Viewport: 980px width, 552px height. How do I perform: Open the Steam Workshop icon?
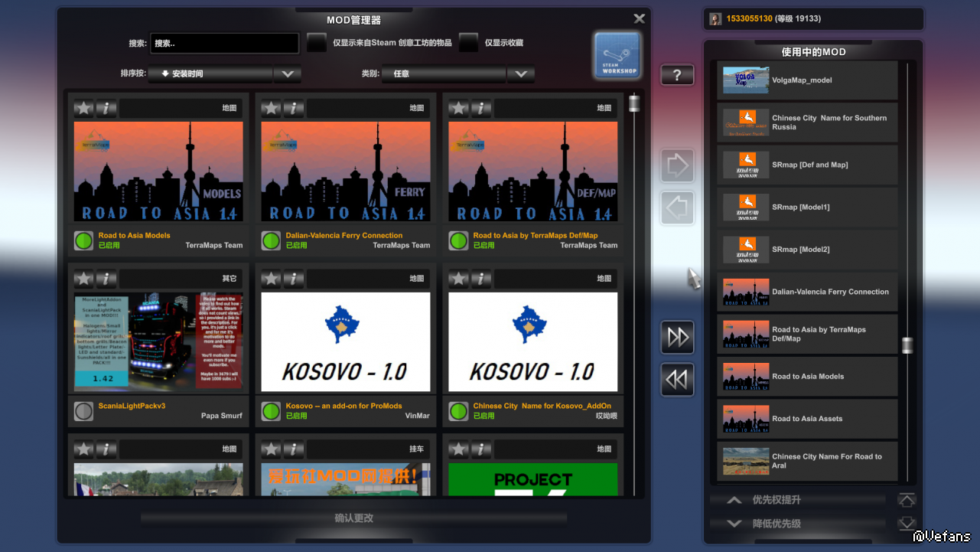pos(617,55)
